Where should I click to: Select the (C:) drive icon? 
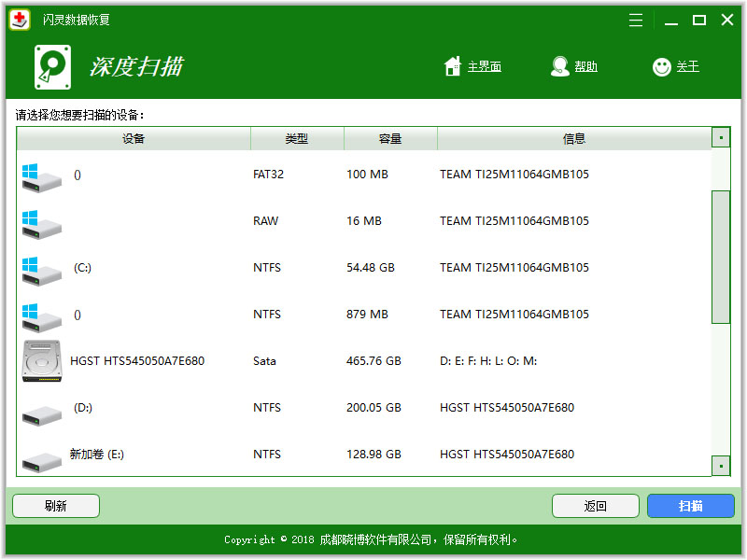(x=42, y=271)
